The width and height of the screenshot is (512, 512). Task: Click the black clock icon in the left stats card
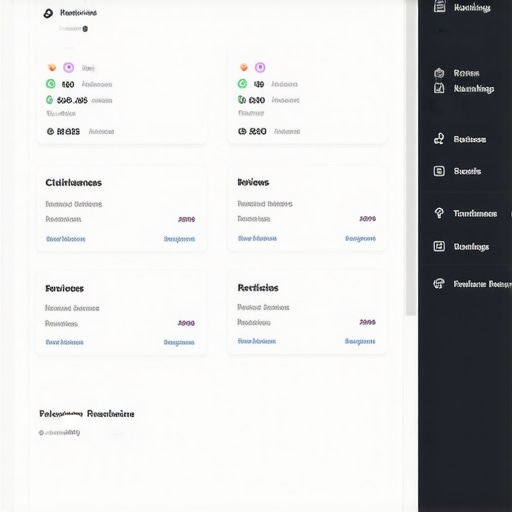click(50, 132)
